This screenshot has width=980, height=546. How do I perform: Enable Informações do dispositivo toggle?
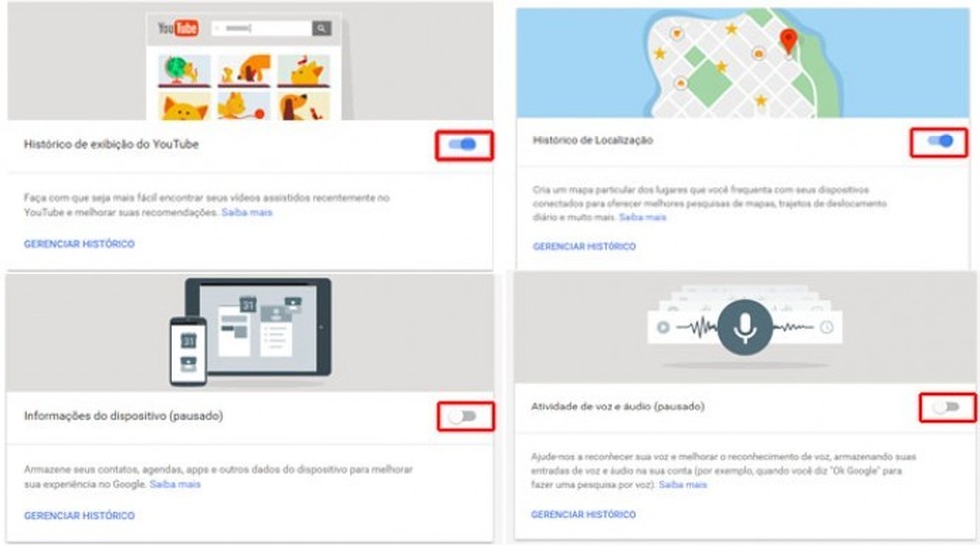(x=463, y=416)
